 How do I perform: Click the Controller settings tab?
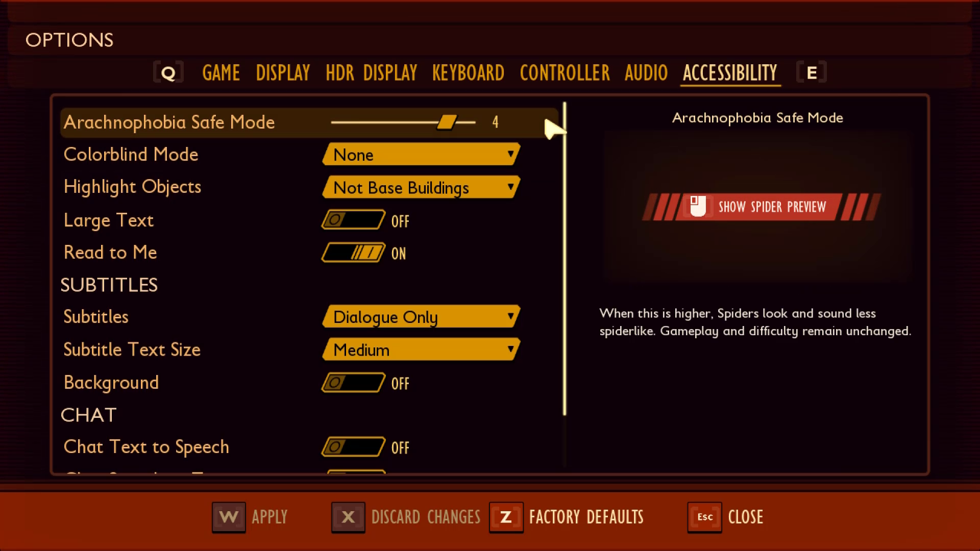click(x=565, y=72)
